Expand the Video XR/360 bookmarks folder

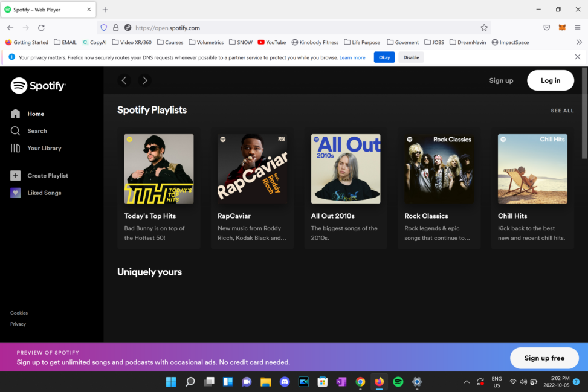pyautogui.click(x=132, y=42)
